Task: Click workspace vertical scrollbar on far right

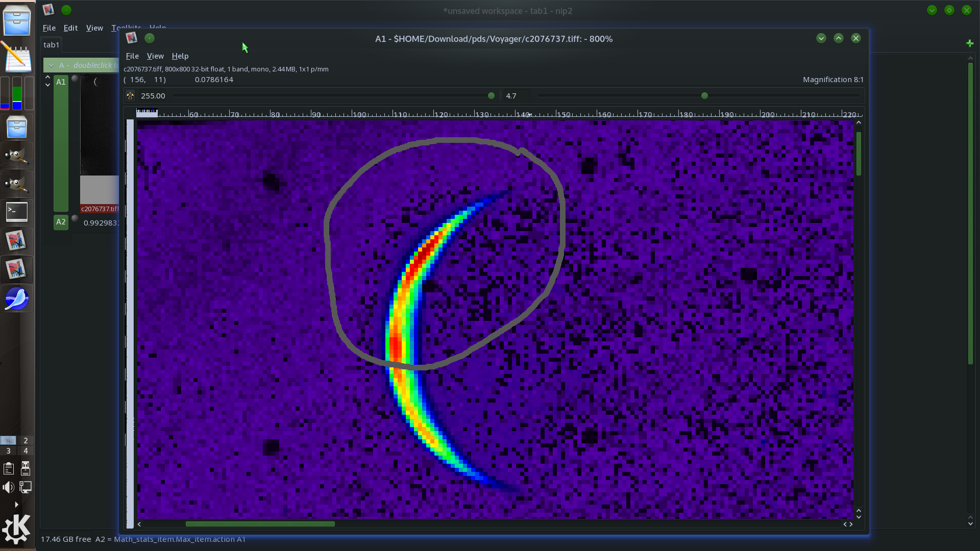Action: (970, 213)
